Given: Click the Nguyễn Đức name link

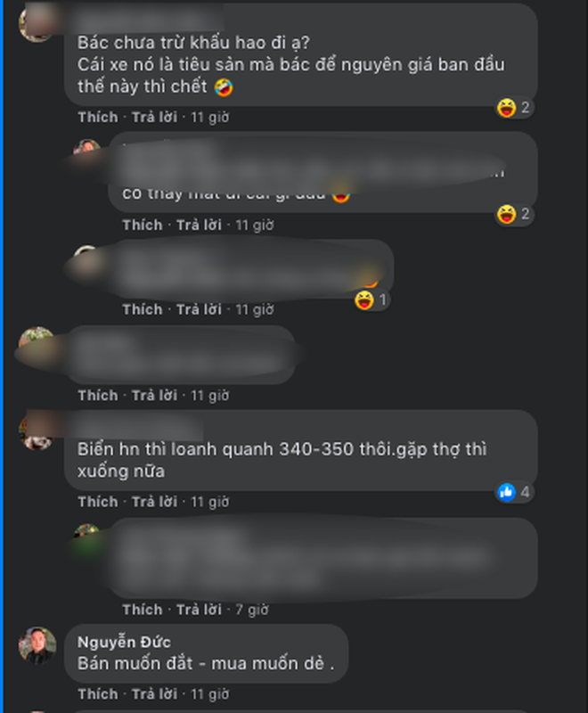Looking at the screenshot, I should pyautogui.click(x=124, y=642).
